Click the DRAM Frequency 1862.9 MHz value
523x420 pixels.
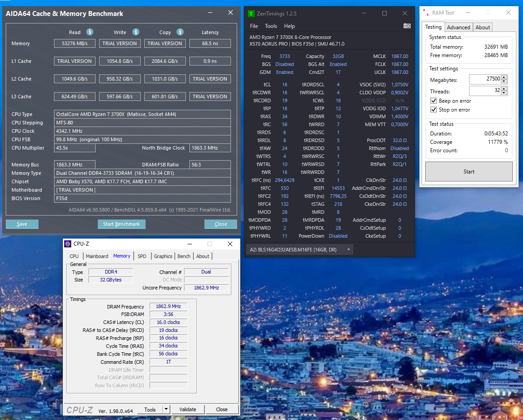[169, 306]
